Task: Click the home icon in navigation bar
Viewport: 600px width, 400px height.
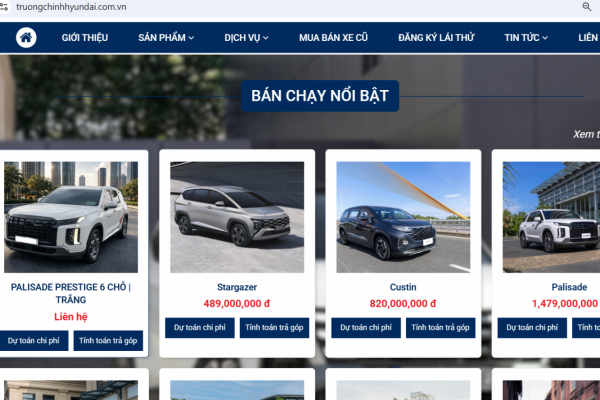Action: point(25,38)
